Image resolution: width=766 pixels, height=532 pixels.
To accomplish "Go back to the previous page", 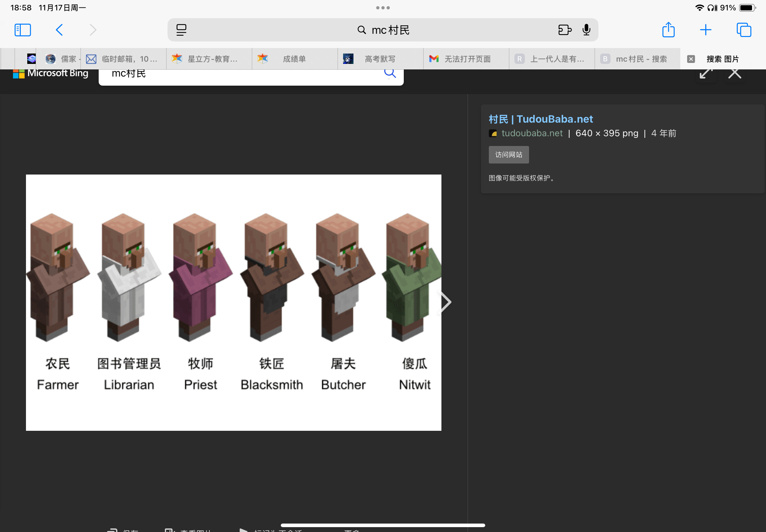I will click(59, 30).
